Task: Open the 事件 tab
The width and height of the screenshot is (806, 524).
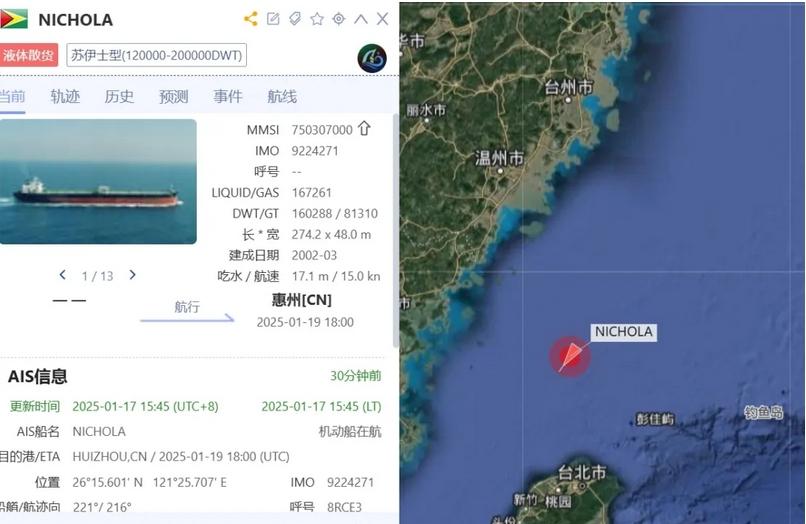Action: point(228,96)
